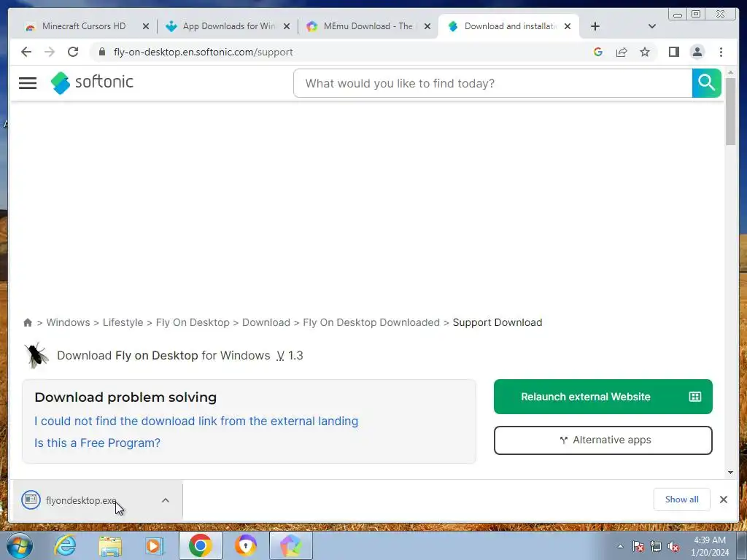Reload the current page
Viewport: 747px width, 560px height.
(x=73, y=52)
